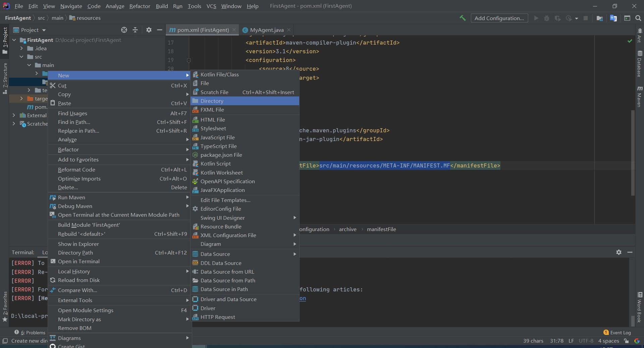Collapse the main folder node
Image resolution: width=644 pixels, height=348 pixels.
29,65
